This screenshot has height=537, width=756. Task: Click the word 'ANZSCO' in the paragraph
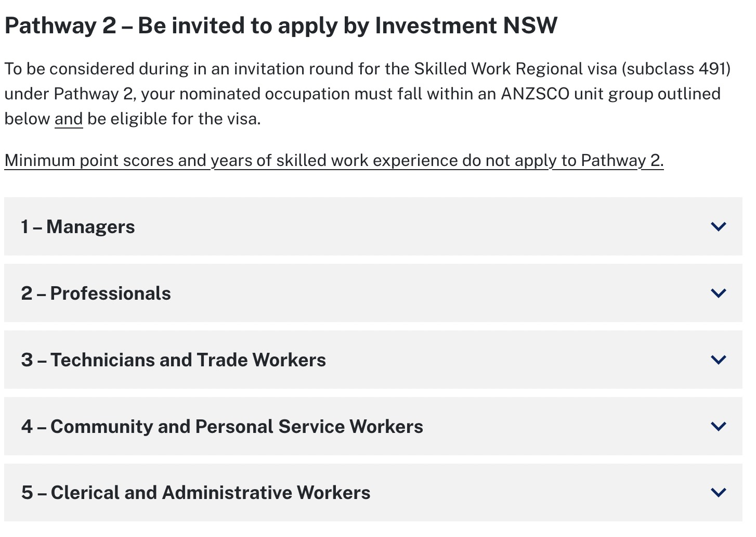click(x=535, y=94)
